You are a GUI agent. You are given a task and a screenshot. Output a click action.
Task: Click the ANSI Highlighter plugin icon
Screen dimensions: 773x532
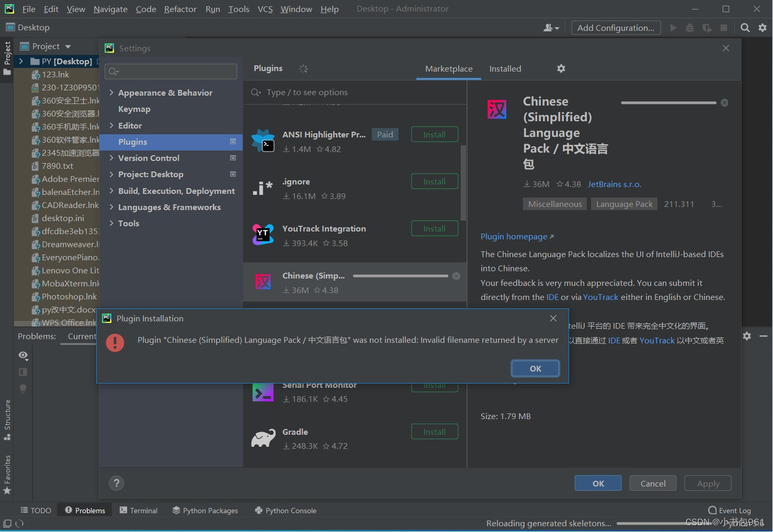pos(263,141)
